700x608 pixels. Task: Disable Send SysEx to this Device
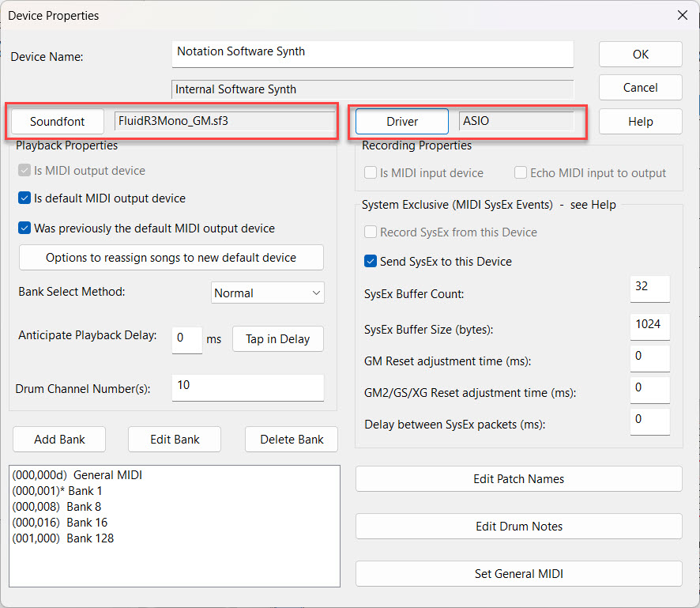tap(371, 262)
